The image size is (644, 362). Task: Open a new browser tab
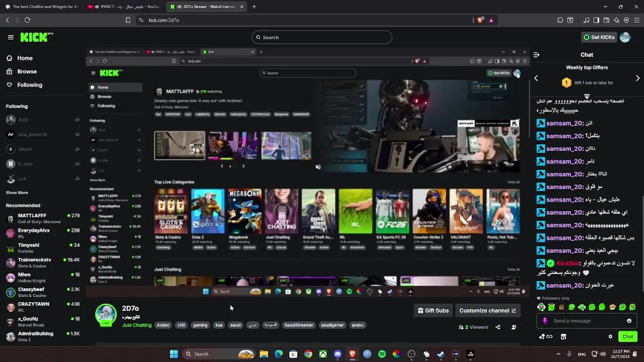coord(254,7)
